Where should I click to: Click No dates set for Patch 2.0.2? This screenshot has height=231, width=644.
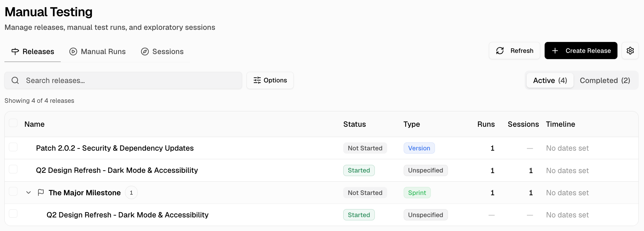coord(567,148)
